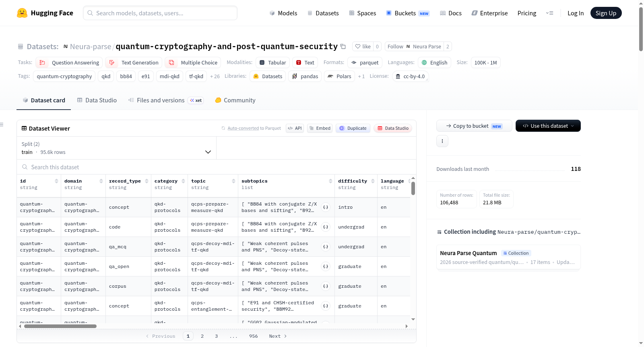The height and width of the screenshot is (347, 644).
Task: Expand the list cell in the code row
Action: [326, 227]
